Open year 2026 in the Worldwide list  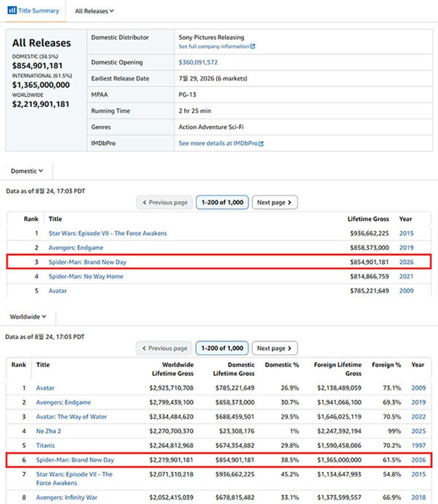pos(418,460)
